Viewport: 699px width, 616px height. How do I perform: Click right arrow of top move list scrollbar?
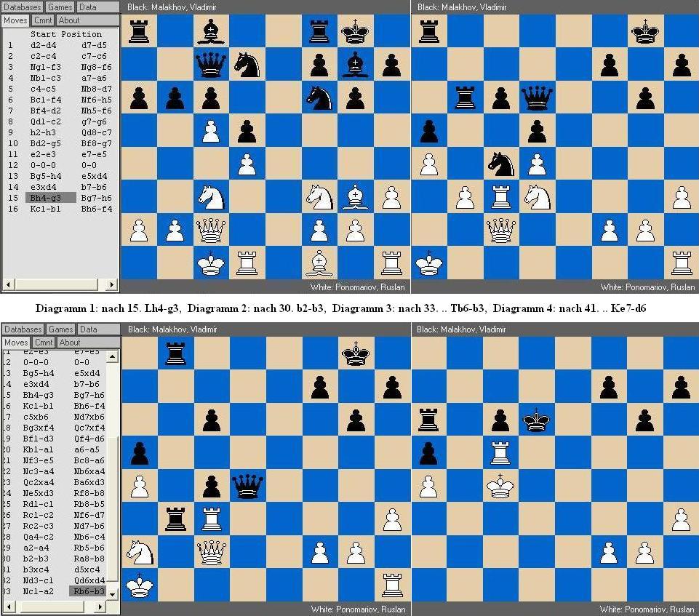[x=112, y=284]
